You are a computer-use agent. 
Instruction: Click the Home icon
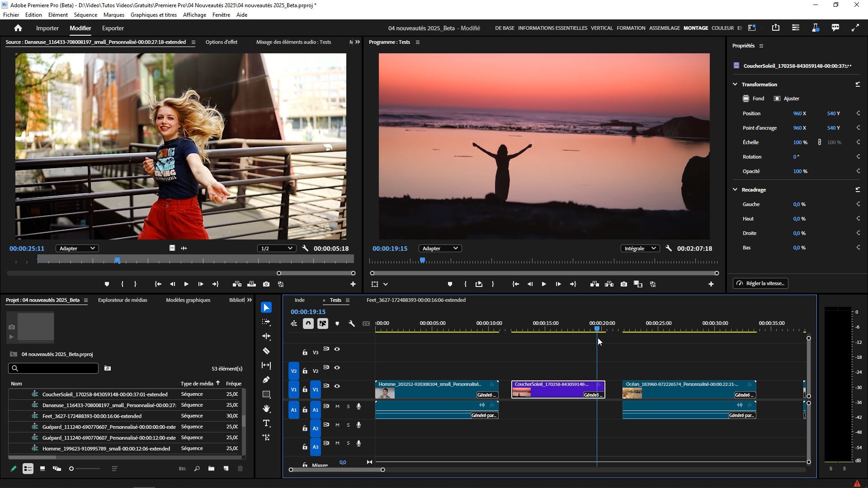click(18, 28)
